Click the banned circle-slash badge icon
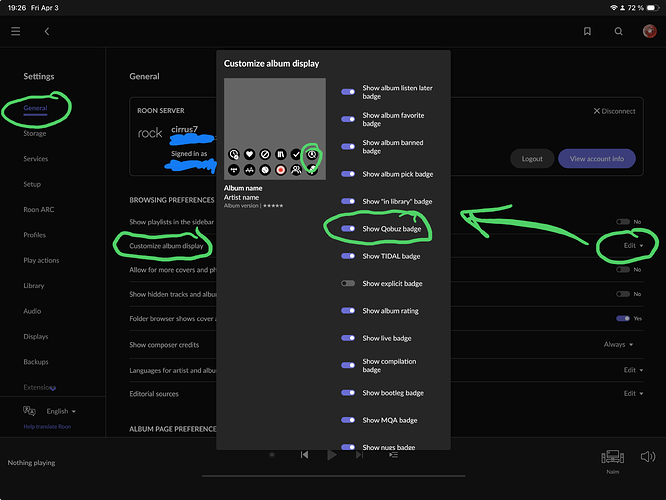The image size is (666, 500). pos(265,154)
